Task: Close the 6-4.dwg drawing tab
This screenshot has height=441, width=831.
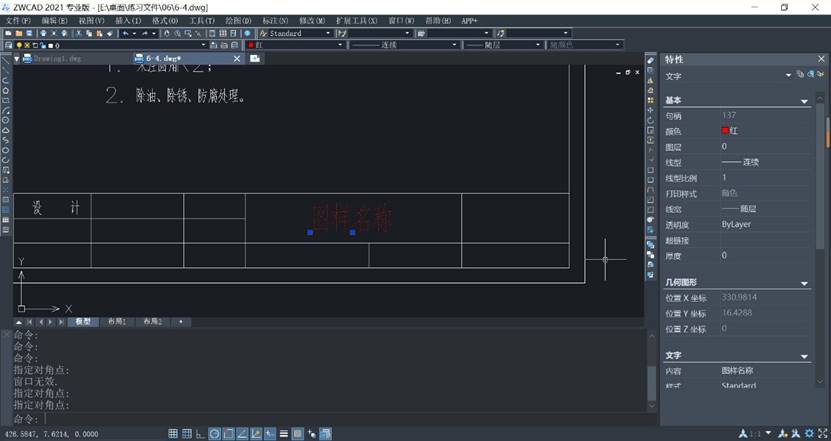Action: (x=236, y=58)
